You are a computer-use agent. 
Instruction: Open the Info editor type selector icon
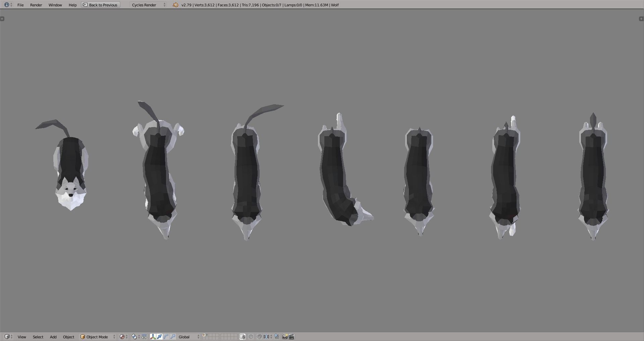pyautogui.click(x=8, y=5)
